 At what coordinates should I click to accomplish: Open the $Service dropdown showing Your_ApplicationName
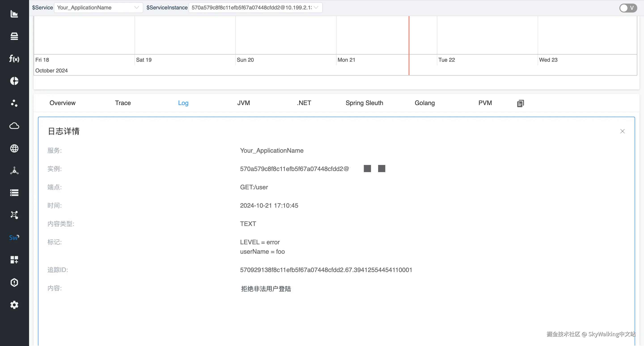(x=98, y=8)
